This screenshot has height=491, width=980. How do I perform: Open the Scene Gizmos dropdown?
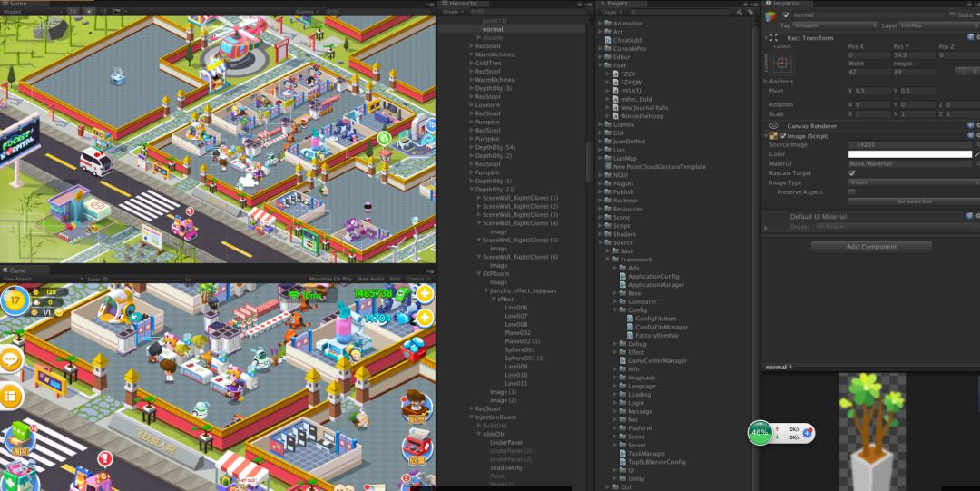308,11
